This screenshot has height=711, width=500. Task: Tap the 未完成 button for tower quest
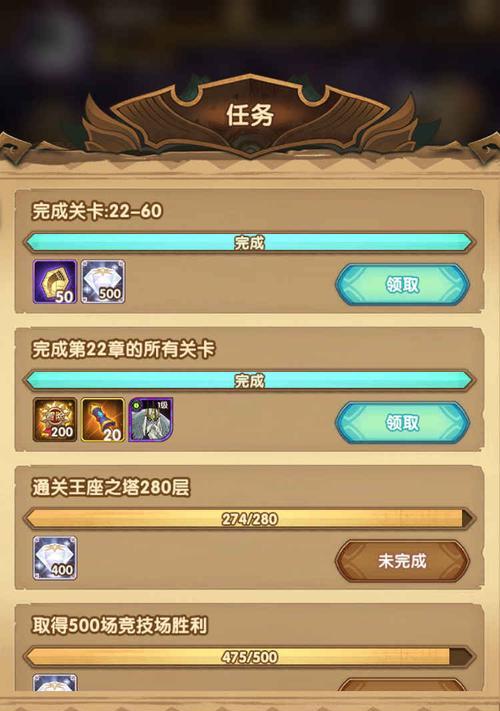[x=403, y=561]
